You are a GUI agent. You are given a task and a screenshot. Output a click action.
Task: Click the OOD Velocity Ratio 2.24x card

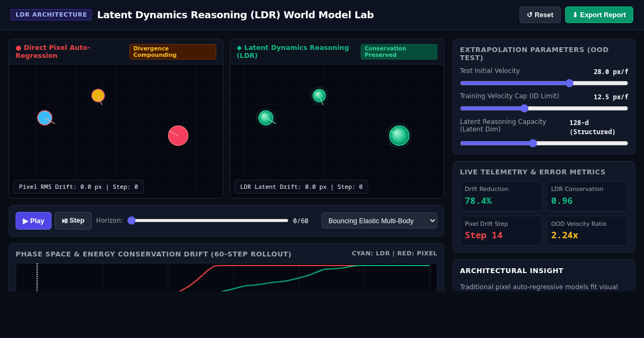pyautogui.click(x=587, y=231)
